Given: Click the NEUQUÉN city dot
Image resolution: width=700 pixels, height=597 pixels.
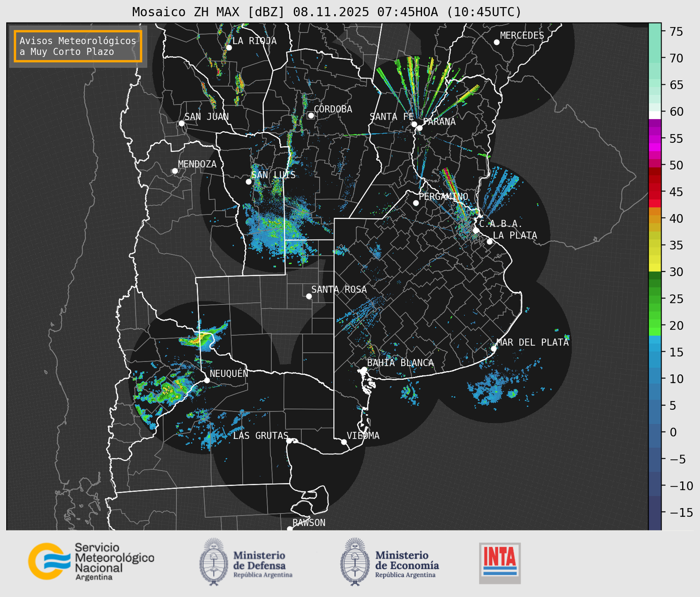Looking at the screenshot, I should pyautogui.click(x=207, y=380).
